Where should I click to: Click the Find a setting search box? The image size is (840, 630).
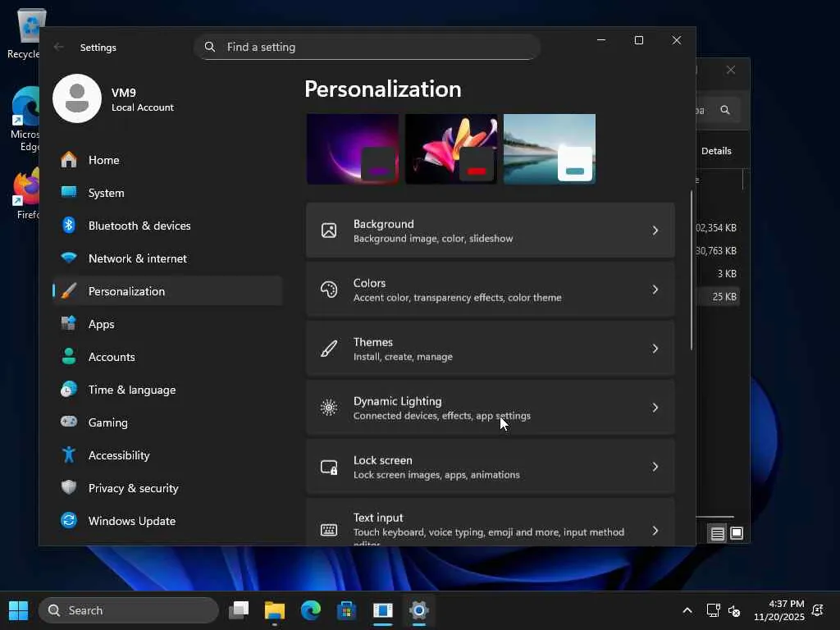coord(367,47)
